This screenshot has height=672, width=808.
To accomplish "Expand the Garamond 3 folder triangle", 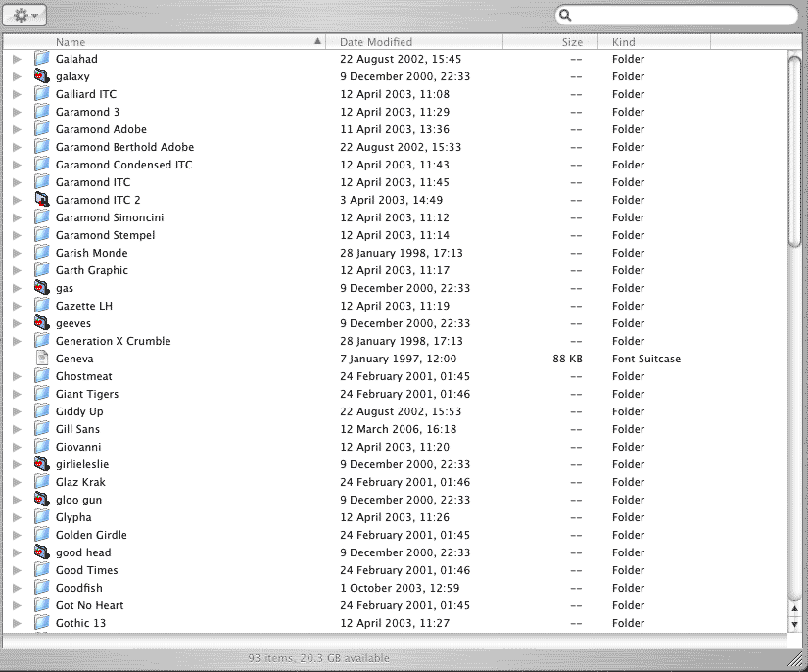I will (17, 112).
